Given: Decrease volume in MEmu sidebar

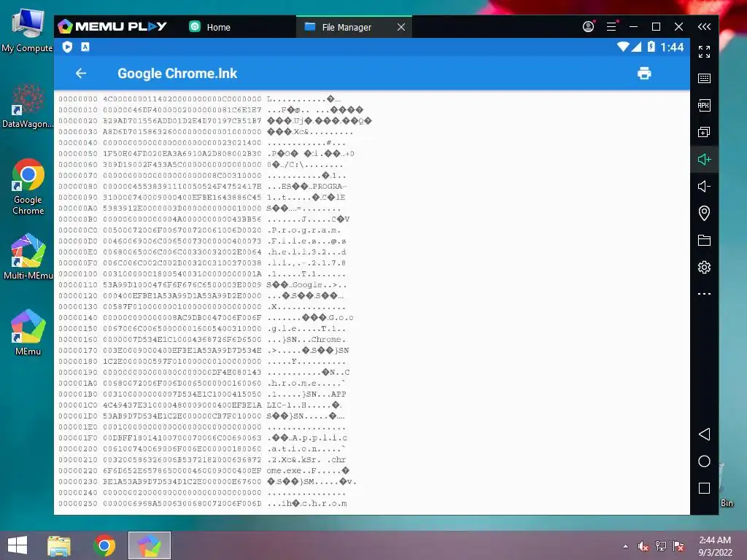Looking at the screenshot, I should (704, 186).
